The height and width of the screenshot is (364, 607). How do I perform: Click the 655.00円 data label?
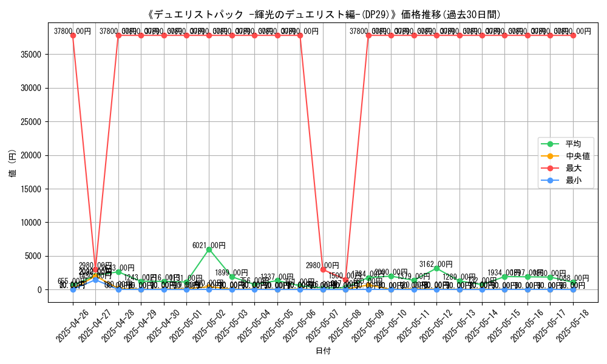point(72,281)
